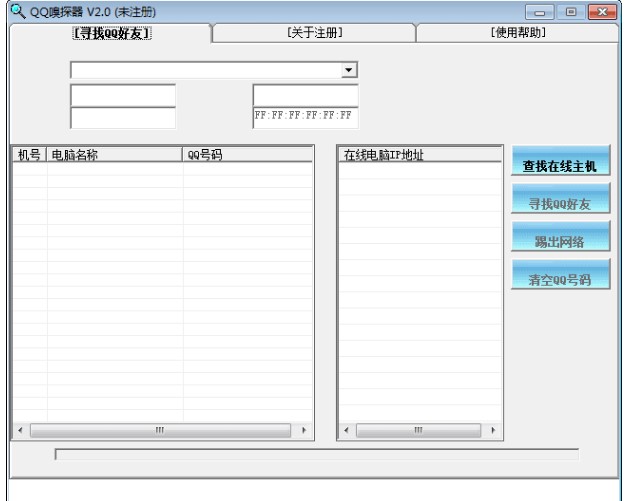Focus the empty field above the MAC address

click(305, 95)
